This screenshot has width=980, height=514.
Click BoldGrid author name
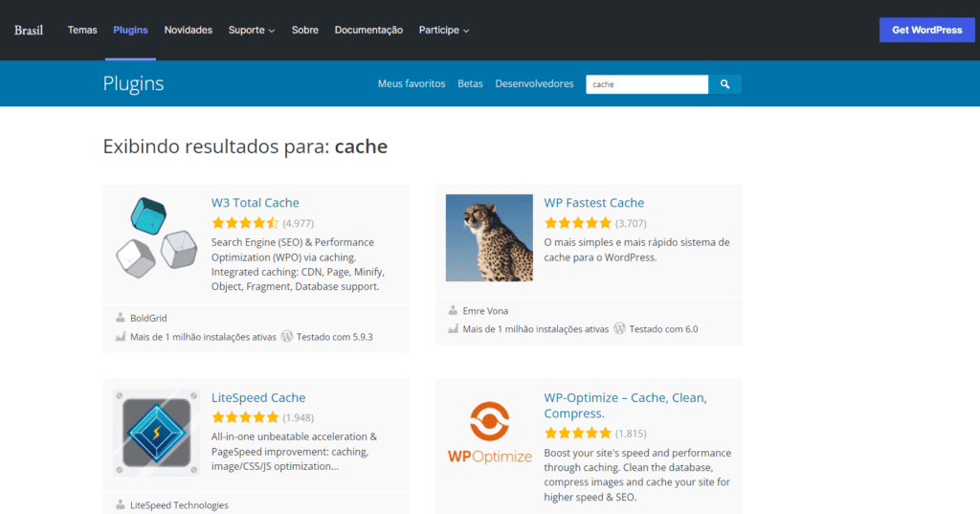pos(148,318)
